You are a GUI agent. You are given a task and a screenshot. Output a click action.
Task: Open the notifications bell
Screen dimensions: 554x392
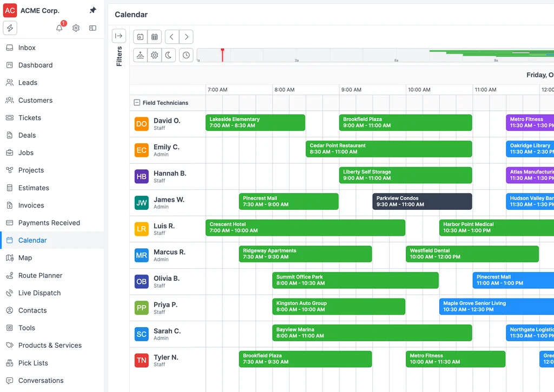tap(60, 28)
